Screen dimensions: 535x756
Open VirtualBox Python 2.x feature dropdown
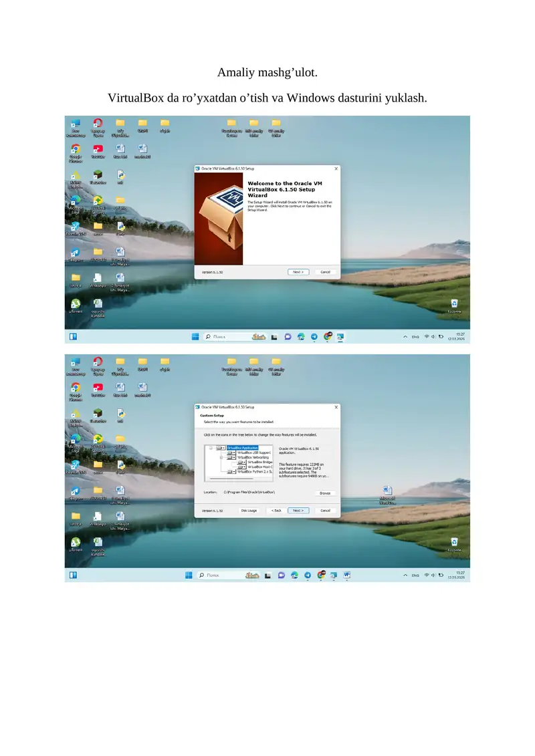click(x=231, y=471)
